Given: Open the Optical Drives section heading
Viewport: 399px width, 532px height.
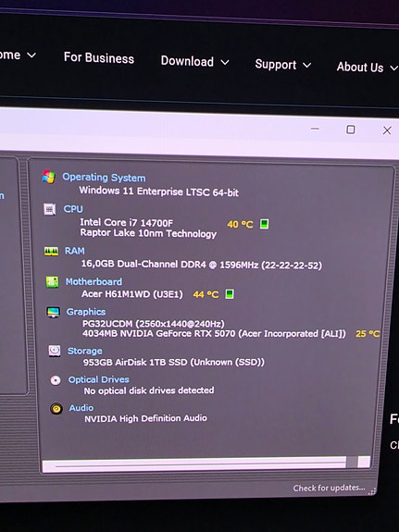Looking at the screenshot, I should click(x=99, y=379).
